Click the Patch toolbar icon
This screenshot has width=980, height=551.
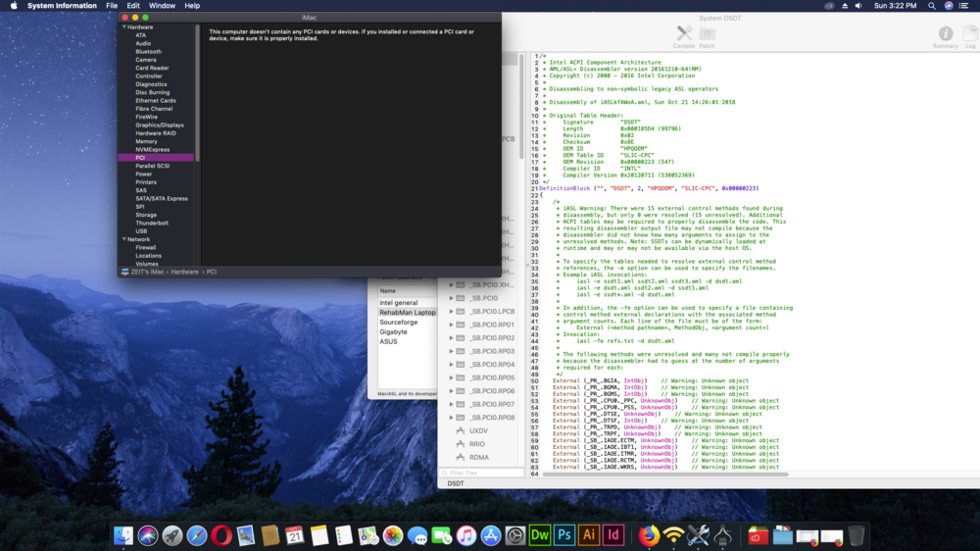707,35
